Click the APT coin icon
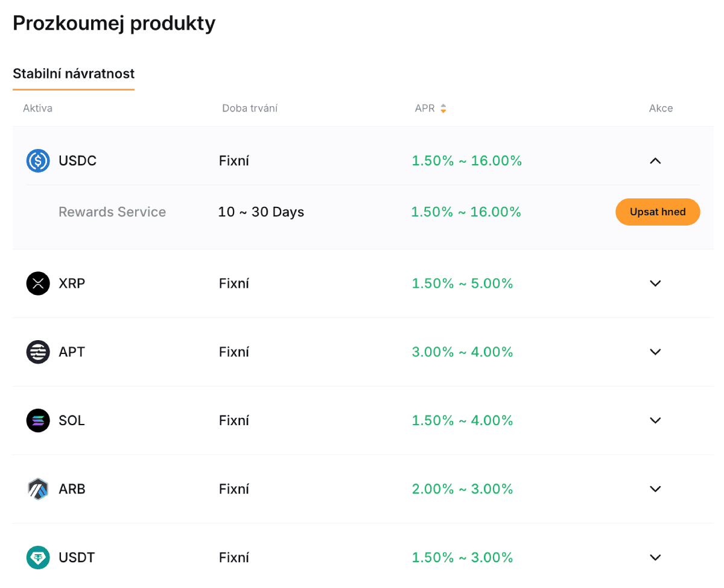 tap(38, 352)
